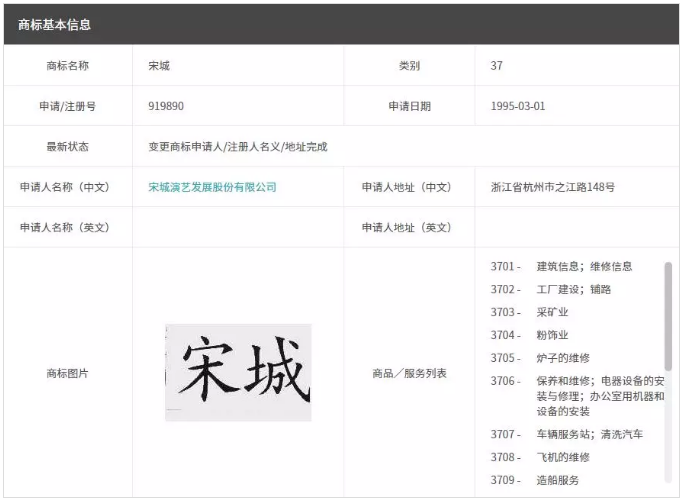Click the 商标基本信息 section header

(x=55, y=24)
